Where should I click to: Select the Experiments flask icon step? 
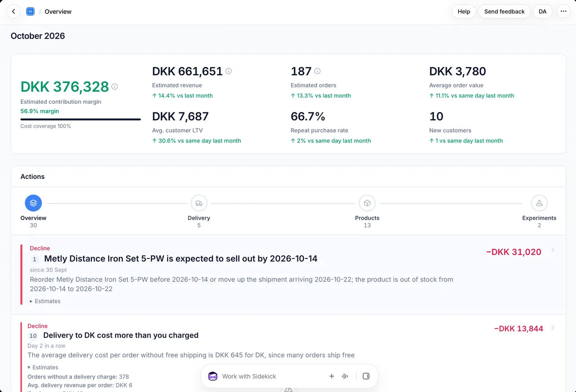click(x=539, y=203)
